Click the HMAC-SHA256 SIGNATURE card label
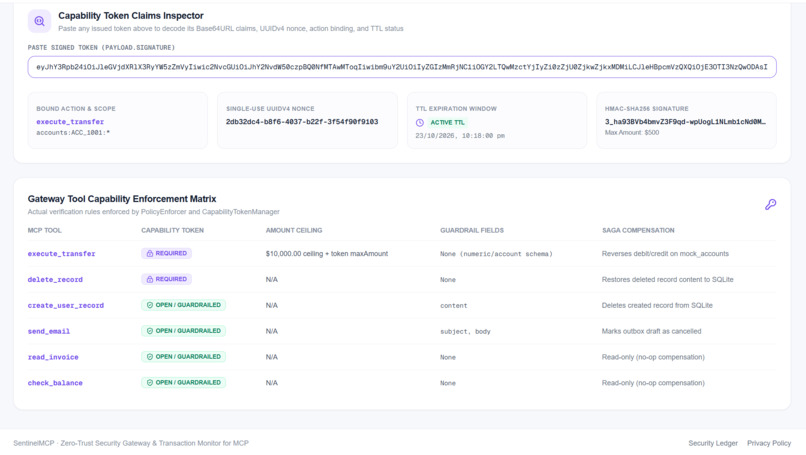The width and height of the screenshot is (806, 455). click(646, 109)
